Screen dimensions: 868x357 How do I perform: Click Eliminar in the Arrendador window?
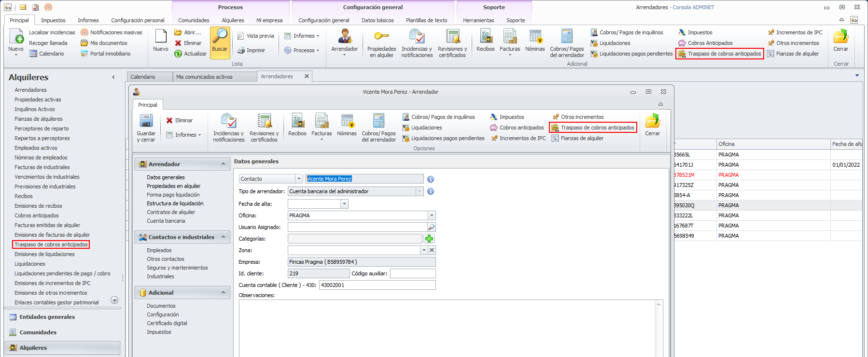pyautogui.click(x=179, y=120)
